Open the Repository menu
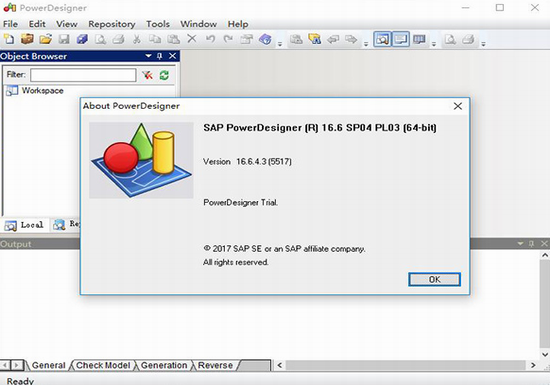Screen dimensions: 550x385 (112, 24)
